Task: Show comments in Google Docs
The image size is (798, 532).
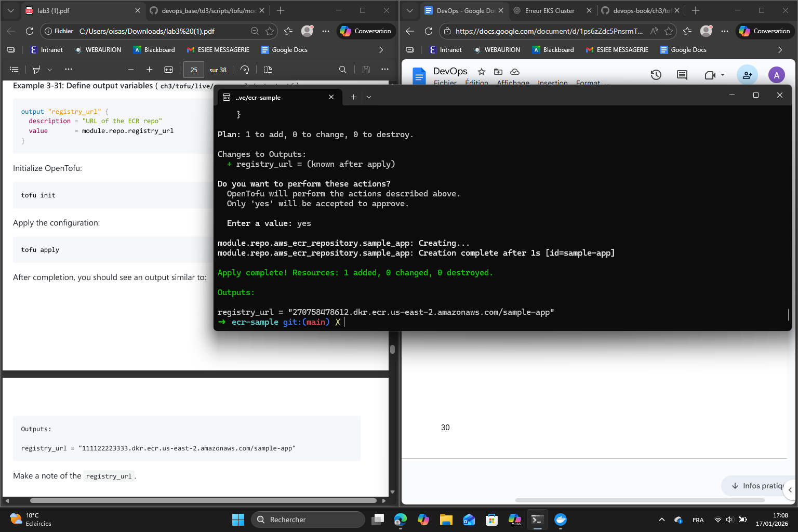Action: coord(682,75)
